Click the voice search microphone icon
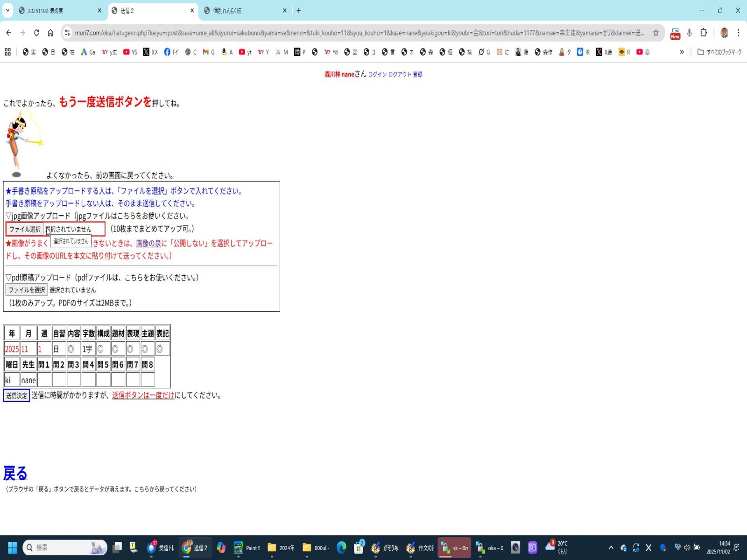Image resolution: width=747 pixels, height=560 pixels. pyautogui.click(x=689, y=33)
